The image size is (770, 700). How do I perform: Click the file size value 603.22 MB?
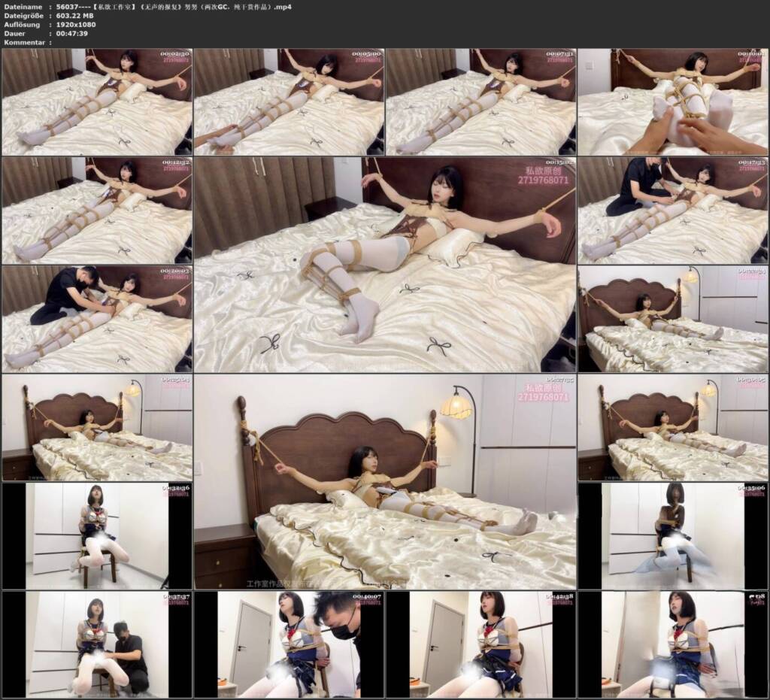[75, 16]
